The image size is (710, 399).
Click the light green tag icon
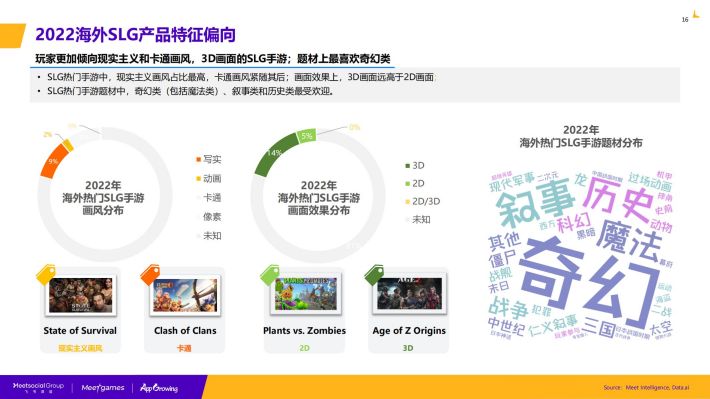pos(270,274)
